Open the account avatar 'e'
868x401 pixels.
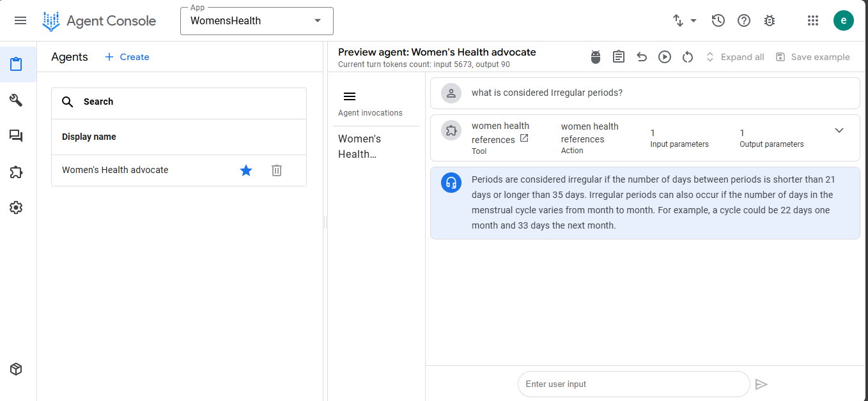point(844,20)
